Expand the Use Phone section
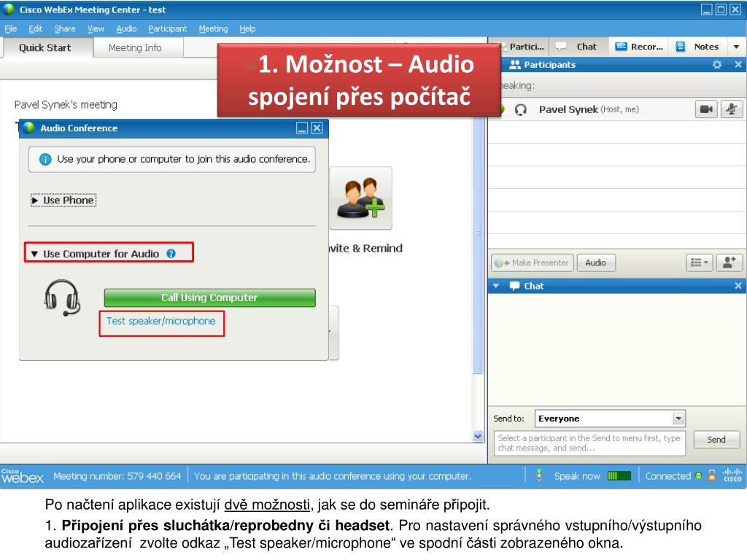This screenshot has height=560, width=747. click(63, 201)
